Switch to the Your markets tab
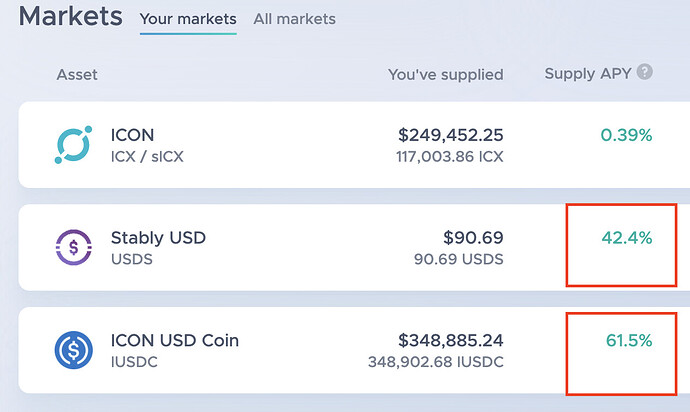This screenshot has width=690, height=412. pos(188,19)
